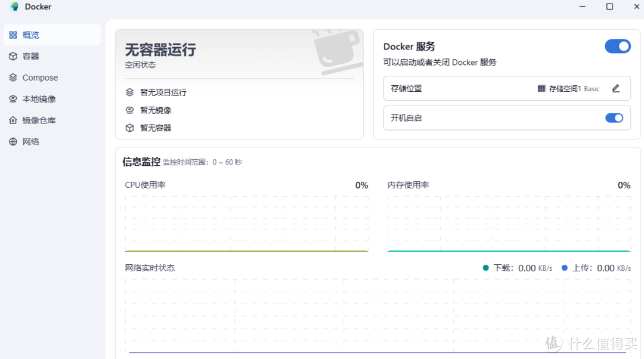Disable the 开机自启 switch
Viewport: 644px width, 359px height.
[x=614, y=117]
